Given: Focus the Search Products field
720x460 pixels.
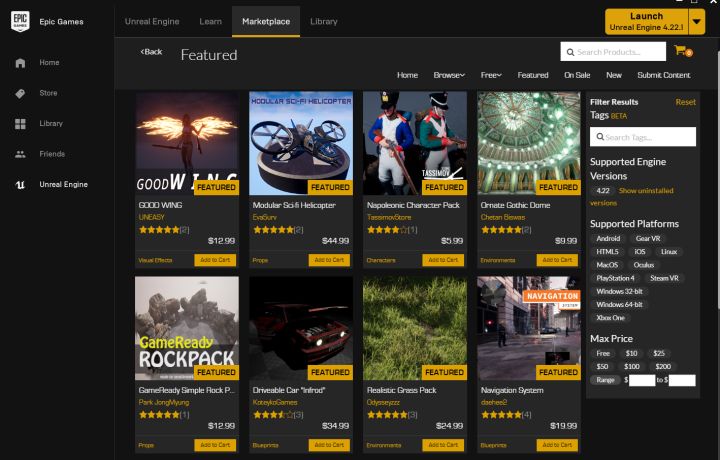Looking at the screenshot, I should pyautogui.click(x=613, y=51).
